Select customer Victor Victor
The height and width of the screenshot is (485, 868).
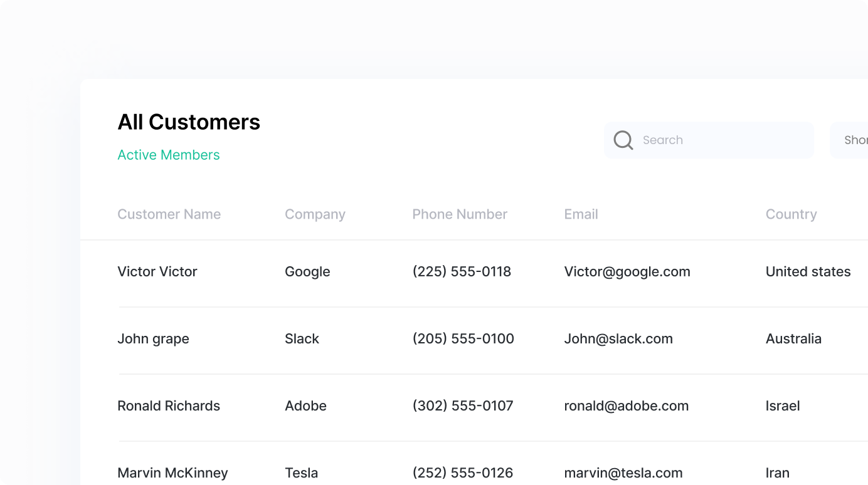157,271
